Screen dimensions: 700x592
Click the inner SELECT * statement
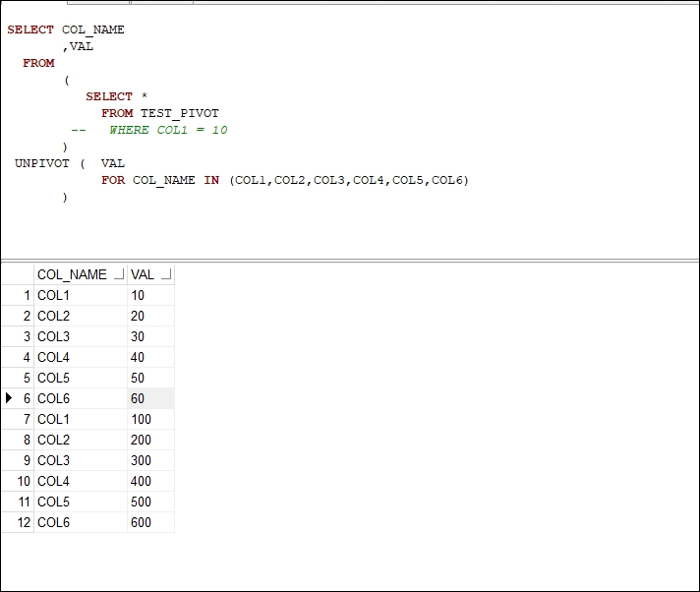(x=117, y=96)
